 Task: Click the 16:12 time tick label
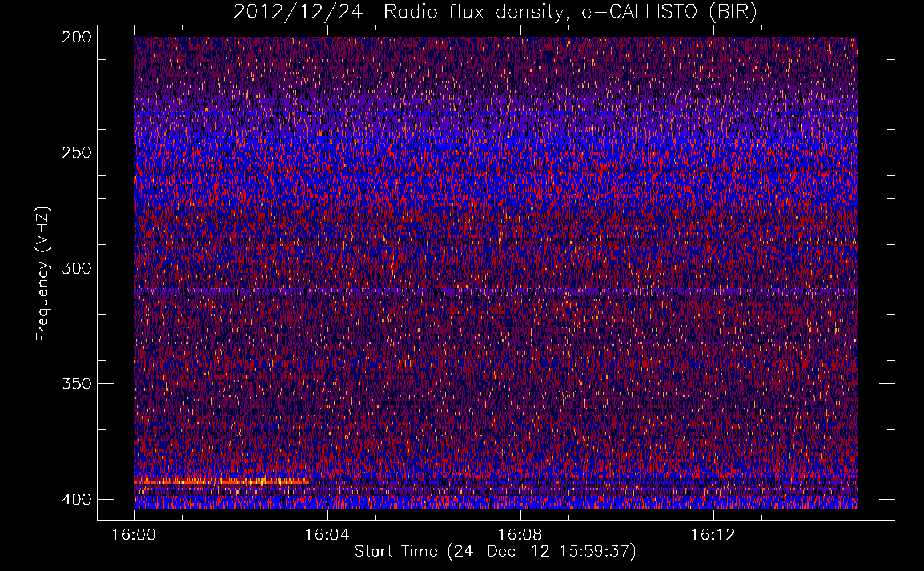point(713,535)
